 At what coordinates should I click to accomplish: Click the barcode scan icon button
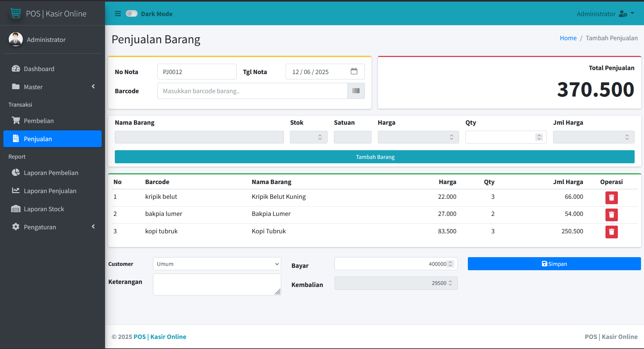coord(356,91)
